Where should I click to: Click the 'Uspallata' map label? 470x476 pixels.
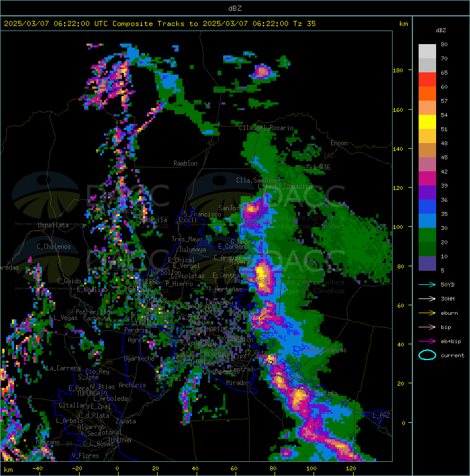point(54,225)
